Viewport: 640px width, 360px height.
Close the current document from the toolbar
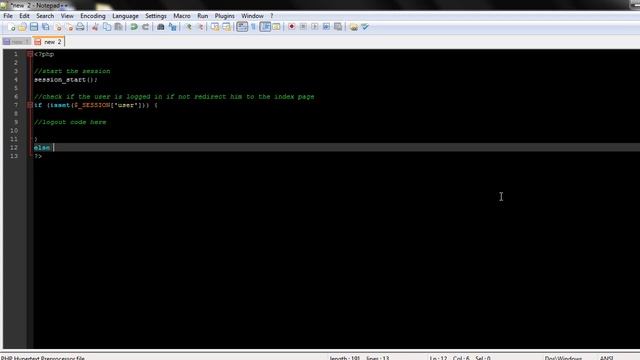click(58, 27)
